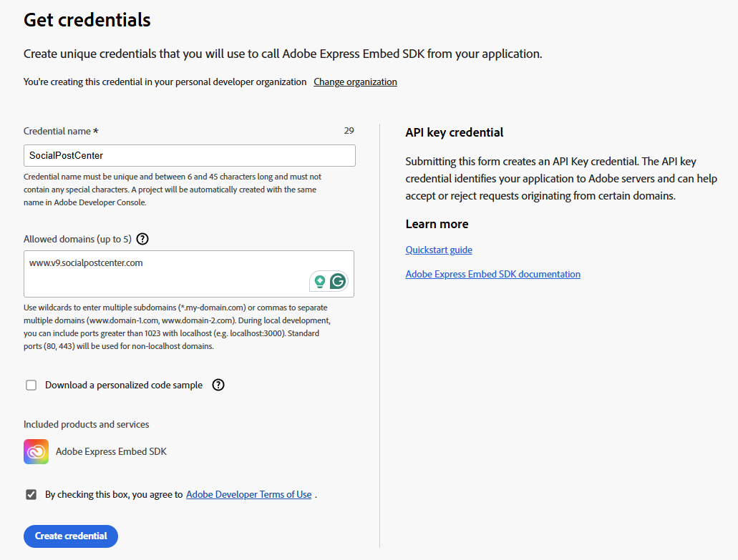Click the Download a personalized code sample label

point(124,385)
